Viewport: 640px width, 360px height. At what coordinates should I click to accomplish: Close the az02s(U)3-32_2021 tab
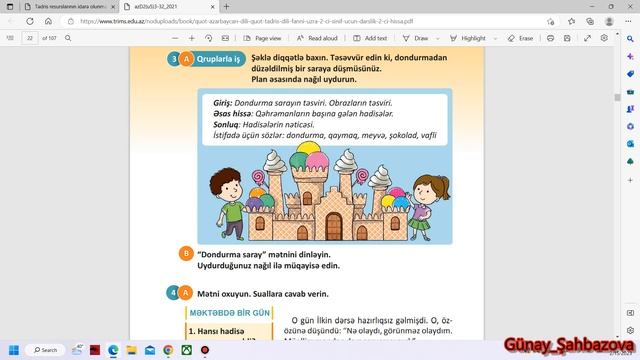pyautogui.click(x=212, y=7)
